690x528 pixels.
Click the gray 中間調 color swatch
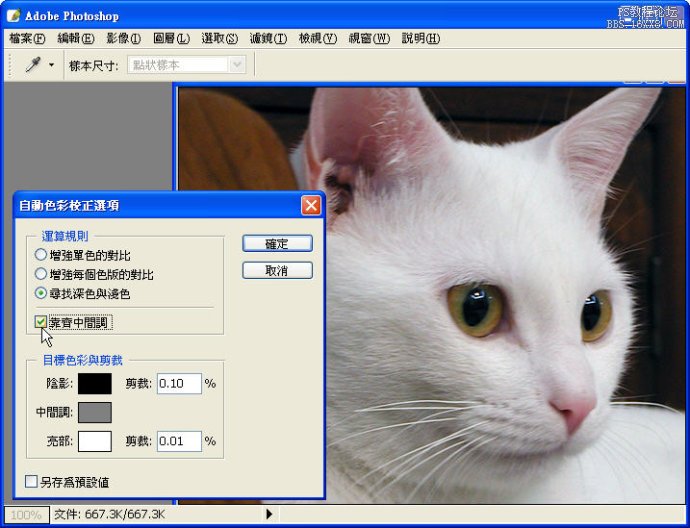tap(95, 412)
